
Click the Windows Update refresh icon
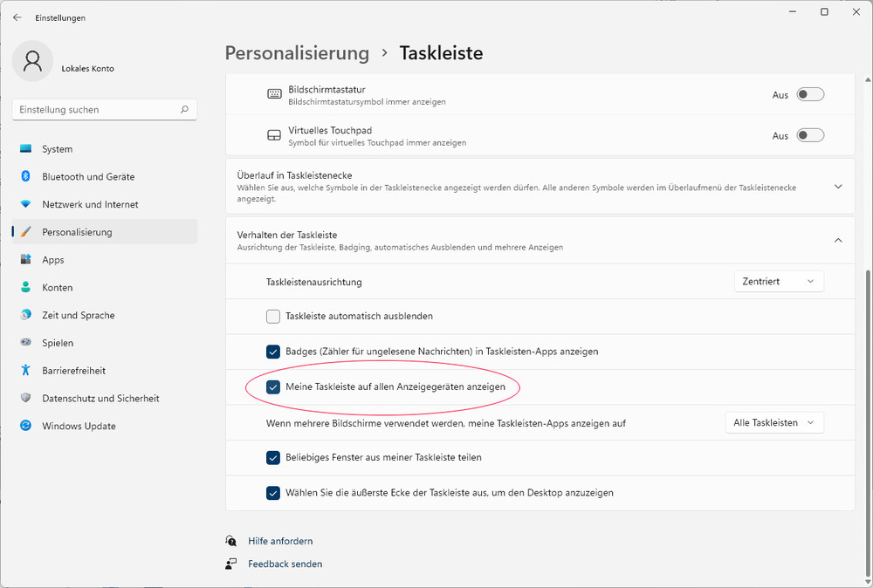pos(25,426)
